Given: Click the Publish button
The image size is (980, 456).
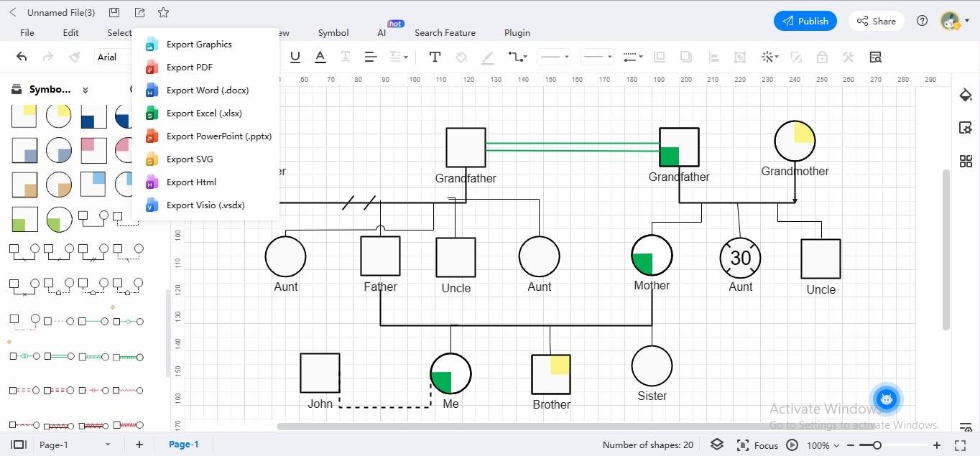Looking at the screenshot, I should coord(805,21).
